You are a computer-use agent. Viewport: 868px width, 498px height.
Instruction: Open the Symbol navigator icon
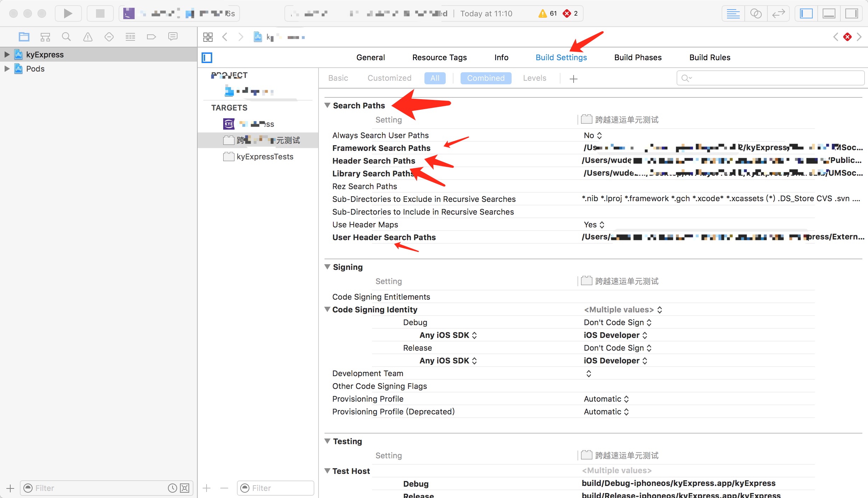tap(45, 36)
